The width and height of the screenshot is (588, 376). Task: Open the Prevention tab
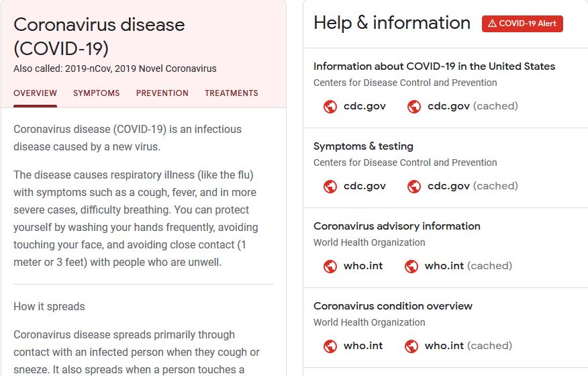click(162, 93)
